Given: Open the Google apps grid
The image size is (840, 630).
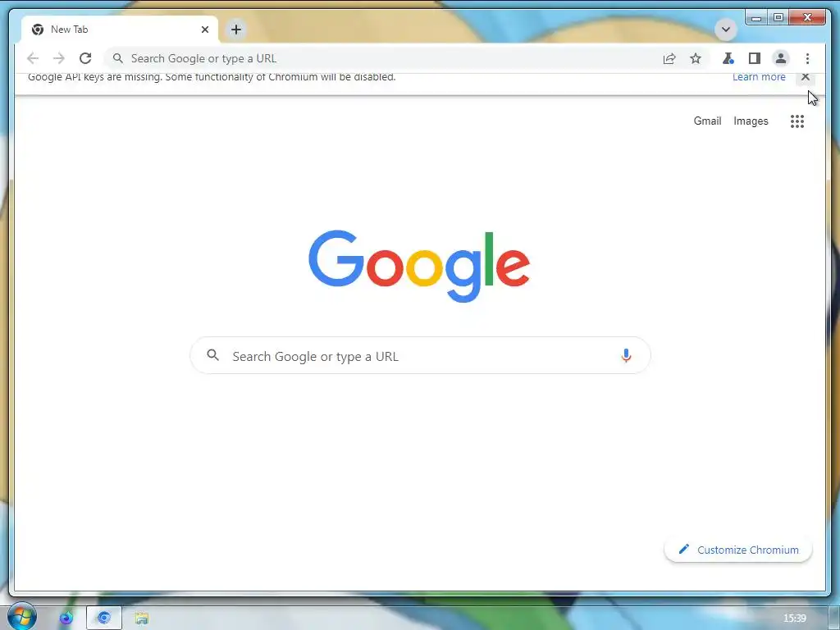Looking at the screenshot, I should 797,121.
